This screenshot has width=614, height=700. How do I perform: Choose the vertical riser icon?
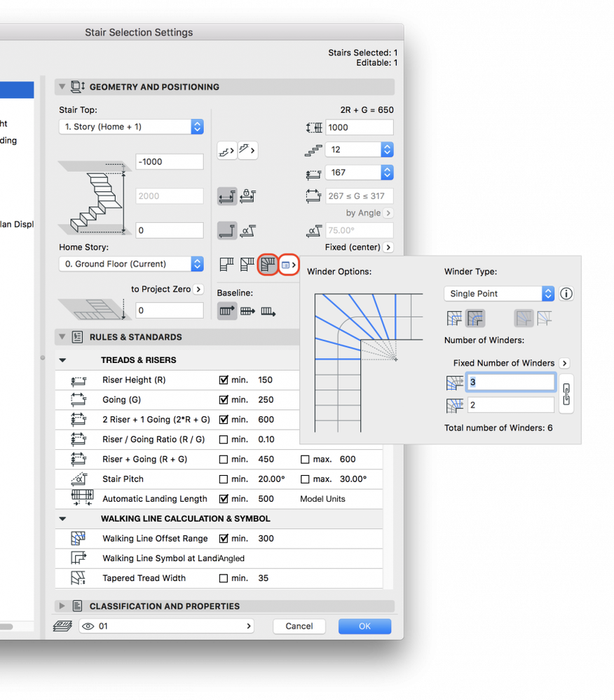click(x=227, y=231)
